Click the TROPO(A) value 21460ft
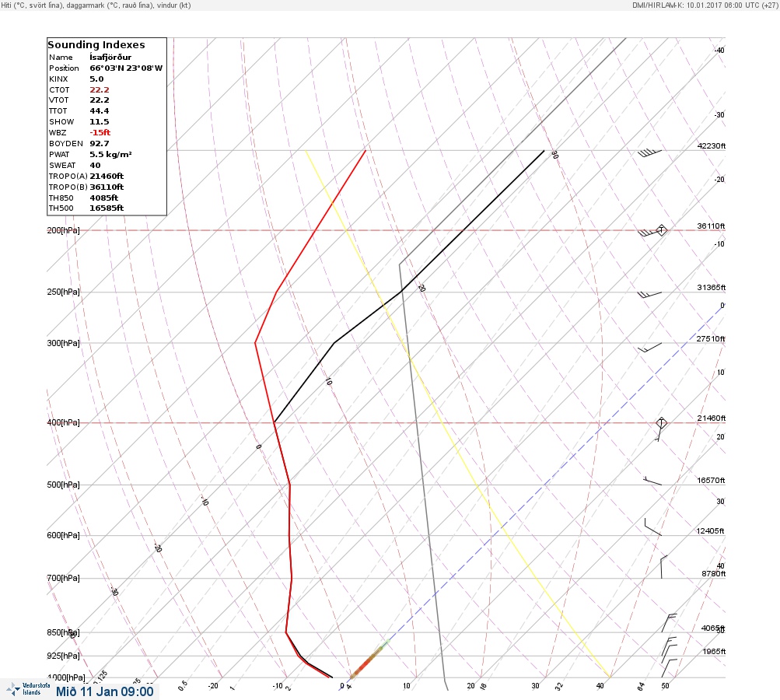 (107, 176)
